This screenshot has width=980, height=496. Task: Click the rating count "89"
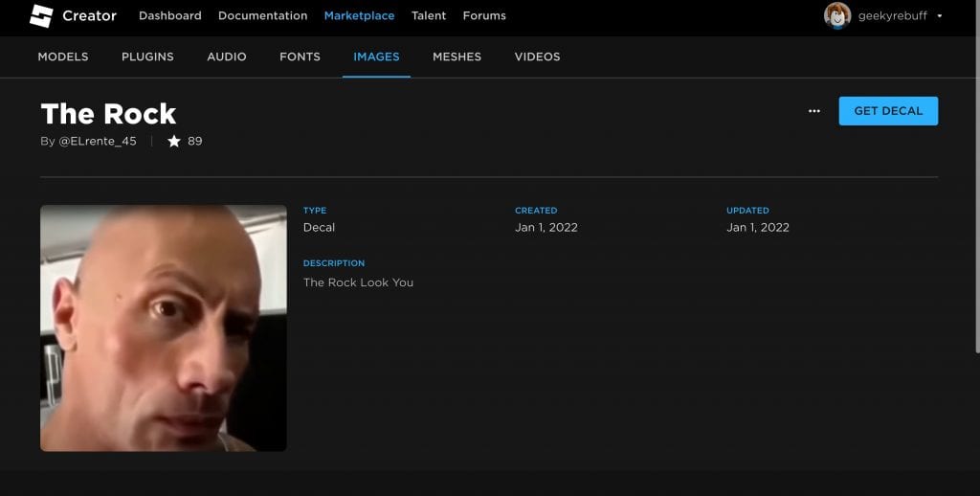tap(195, 142)
